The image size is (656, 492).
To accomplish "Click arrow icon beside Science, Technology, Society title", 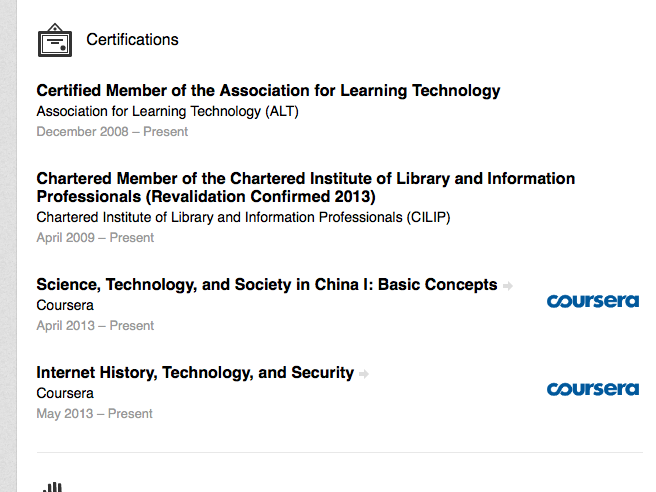I will [x=508, y=286].
